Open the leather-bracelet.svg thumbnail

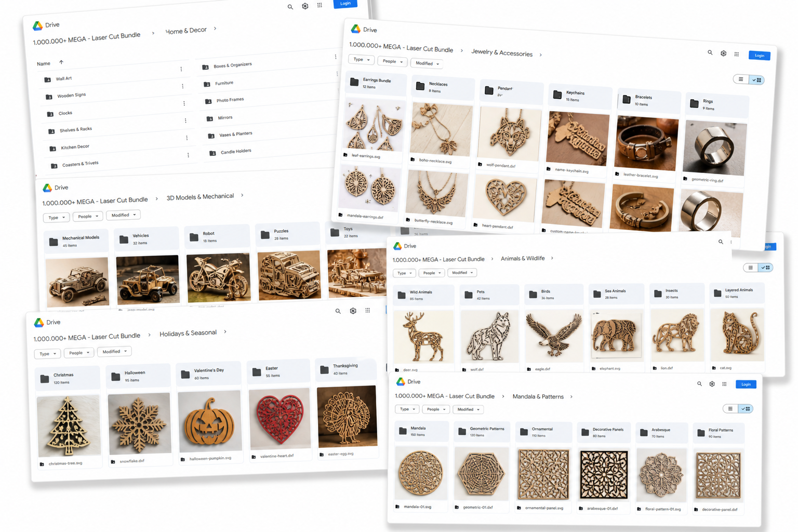(x=647, y=144)
